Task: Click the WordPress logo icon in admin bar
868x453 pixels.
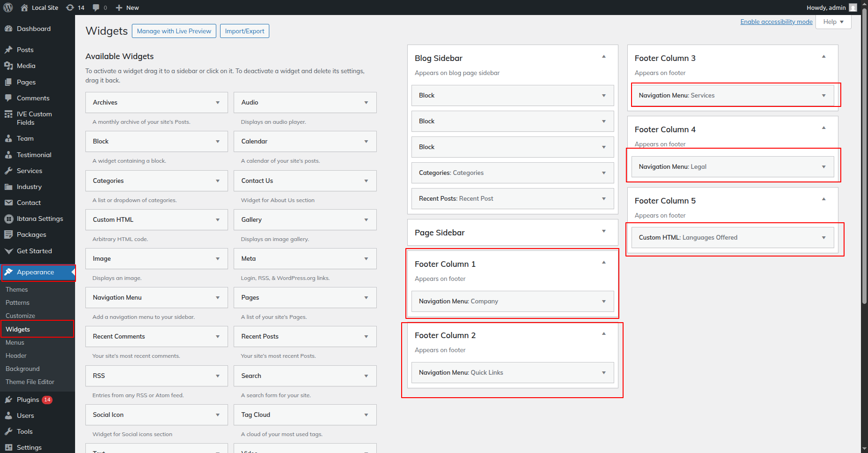Action: pyautogui.click(x=8, y=8)
